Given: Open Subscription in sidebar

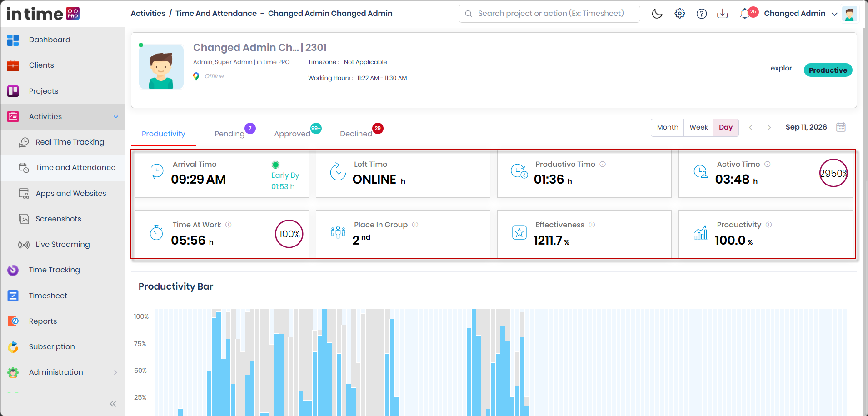Looking at the screenshot, I should click(x=62, y=347).
